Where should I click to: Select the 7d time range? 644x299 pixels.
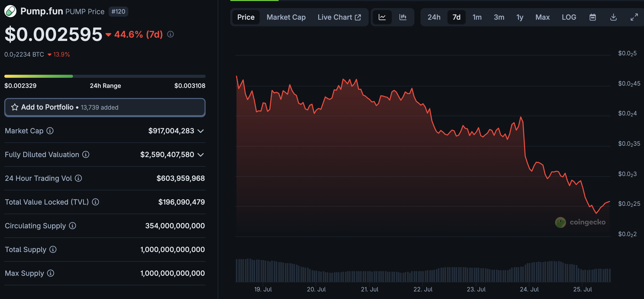click(x=456, y=17)
